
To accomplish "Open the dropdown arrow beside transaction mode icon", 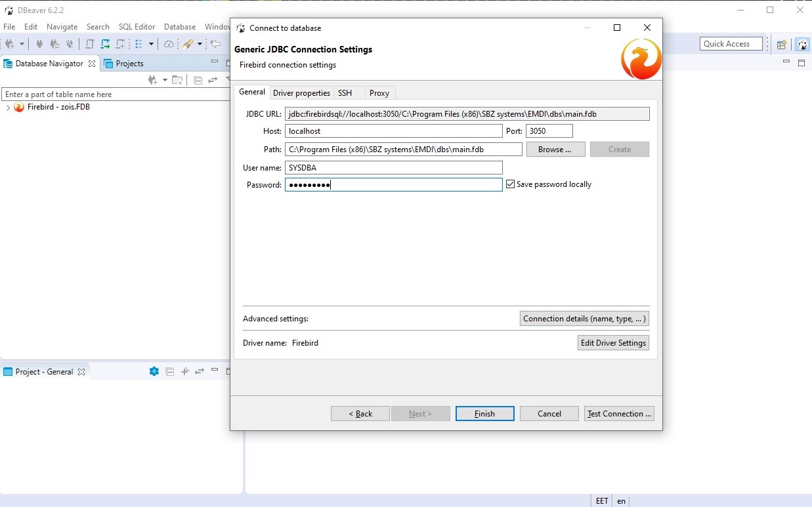I will tap(151, 44).
